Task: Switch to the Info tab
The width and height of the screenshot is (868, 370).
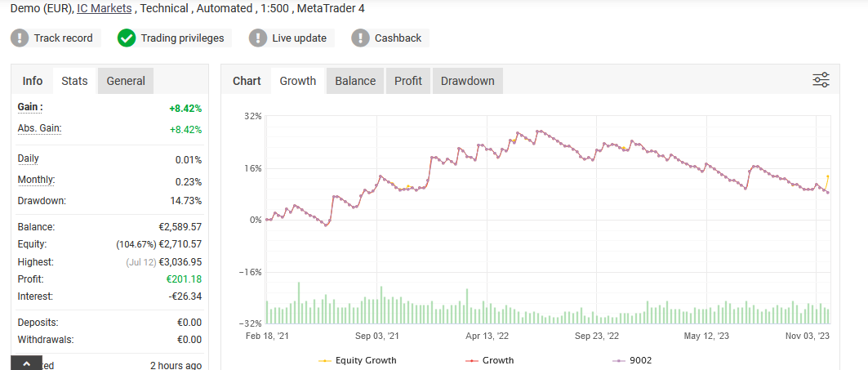Action: click(x=33, y=81)
